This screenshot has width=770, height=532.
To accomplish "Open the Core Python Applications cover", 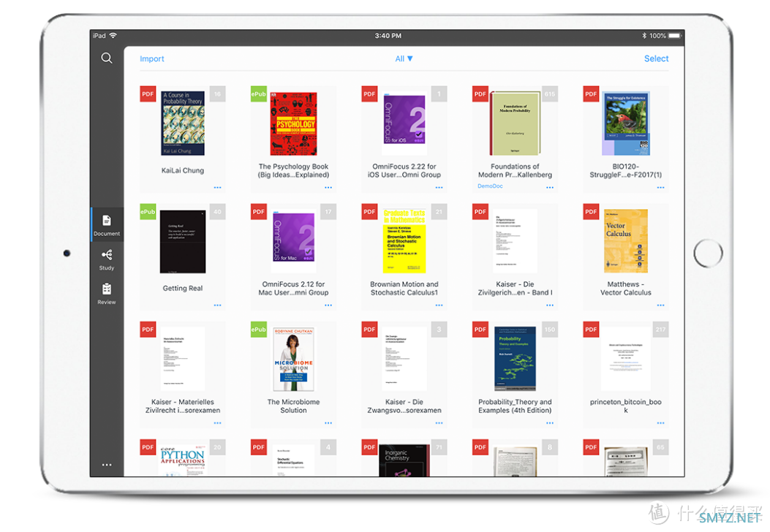I will (183, 460).
